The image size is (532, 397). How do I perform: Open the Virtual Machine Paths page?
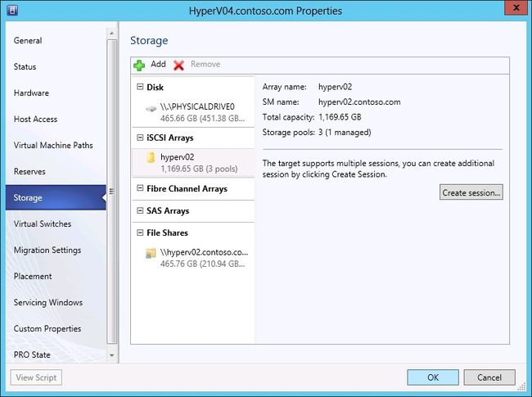[x=56, y=145]
